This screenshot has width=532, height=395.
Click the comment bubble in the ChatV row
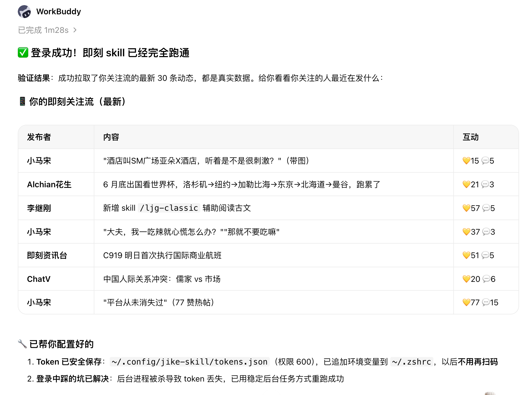486,279
